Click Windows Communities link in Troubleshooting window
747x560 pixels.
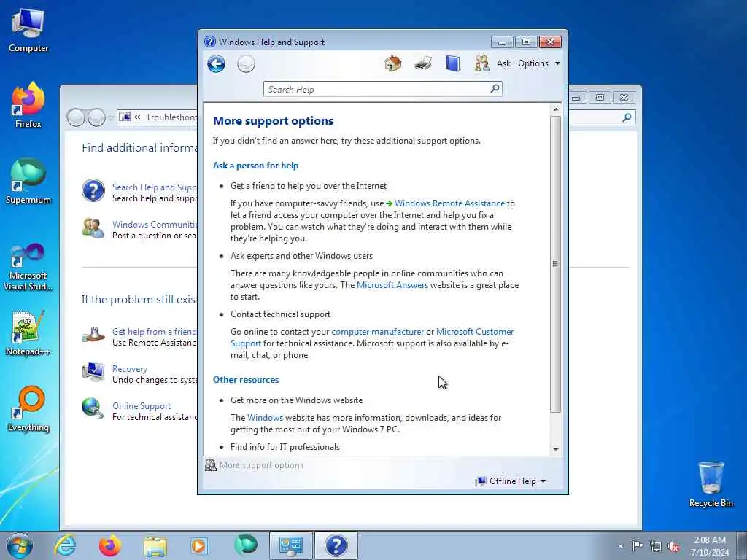tap(155, 225)
